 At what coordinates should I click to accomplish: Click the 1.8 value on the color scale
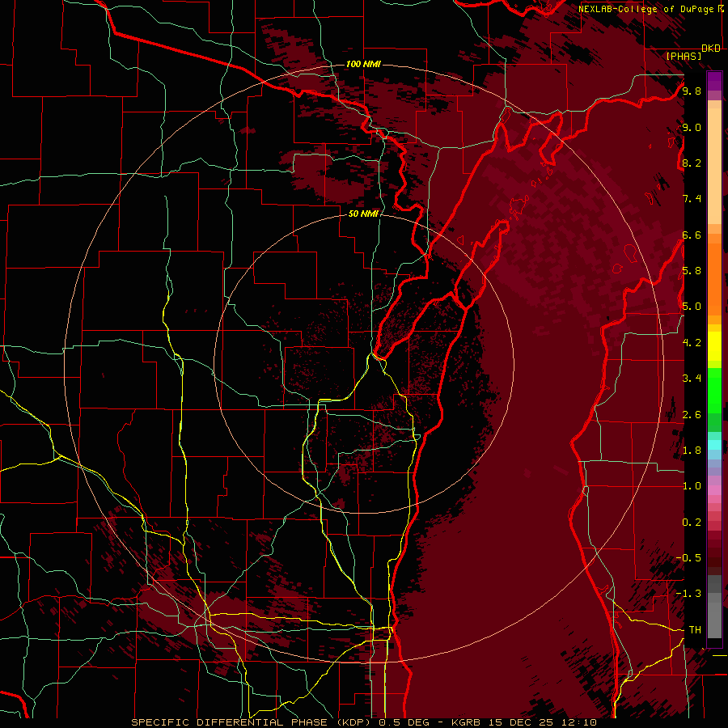pyautogui.click(x=692, y=451)
